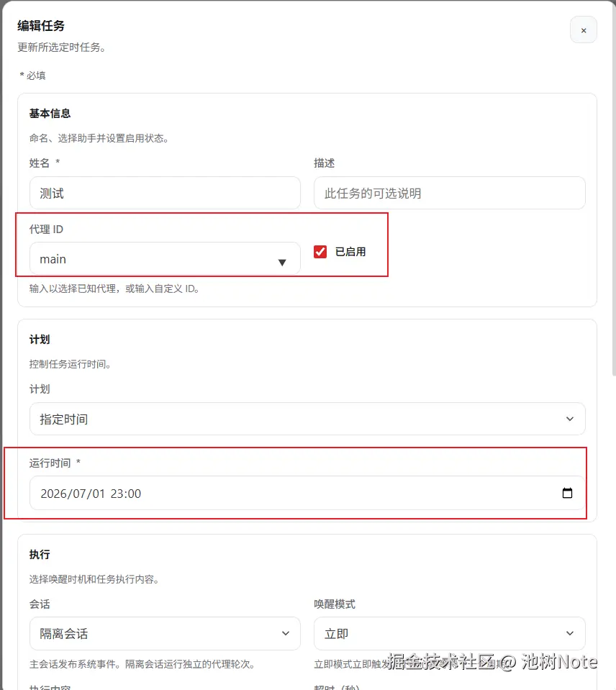Open the calendar picker icon in 运行时间
Image resolution: width=616 pixels, height=690 pixels.
pos(567,493)
